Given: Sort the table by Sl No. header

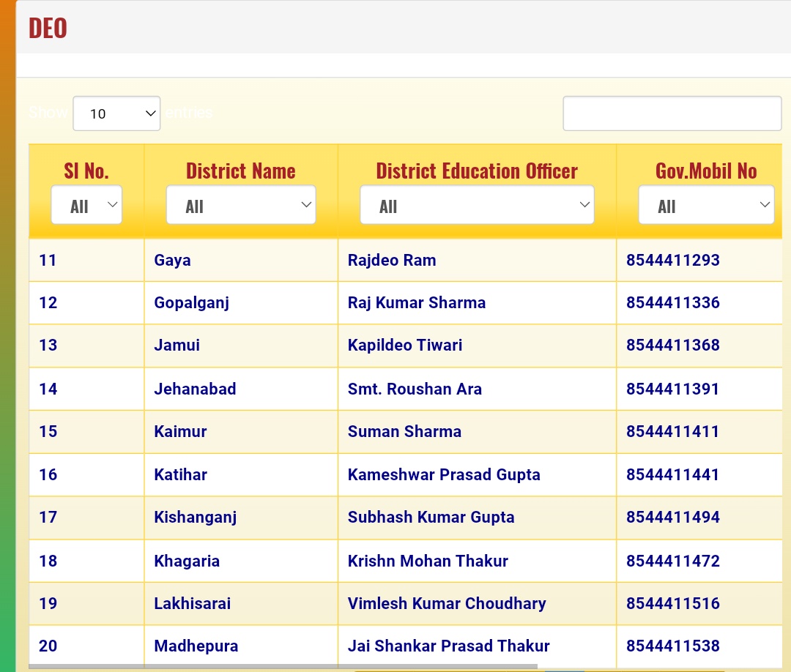Looking at the screenshot, I should coord(86,170).
